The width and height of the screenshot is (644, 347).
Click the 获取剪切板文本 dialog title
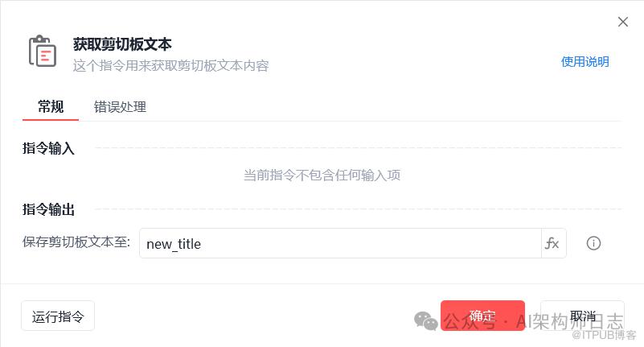(122, 43)
